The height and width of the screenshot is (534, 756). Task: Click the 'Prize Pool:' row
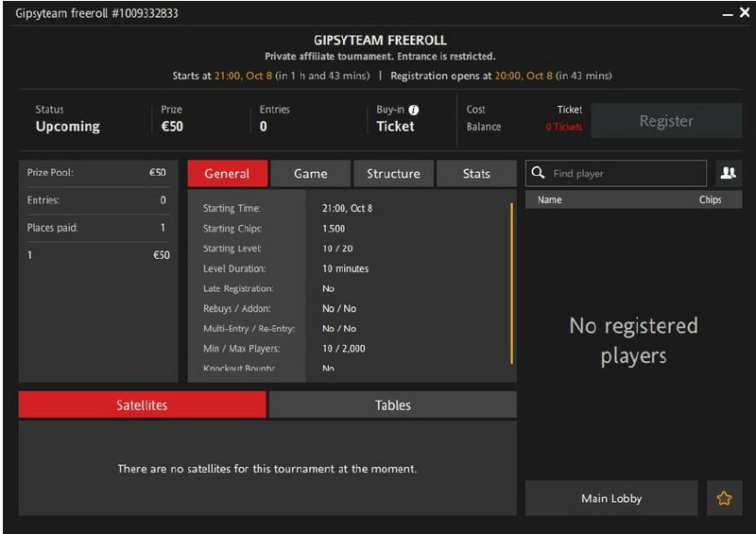click(x=97, y=173)
